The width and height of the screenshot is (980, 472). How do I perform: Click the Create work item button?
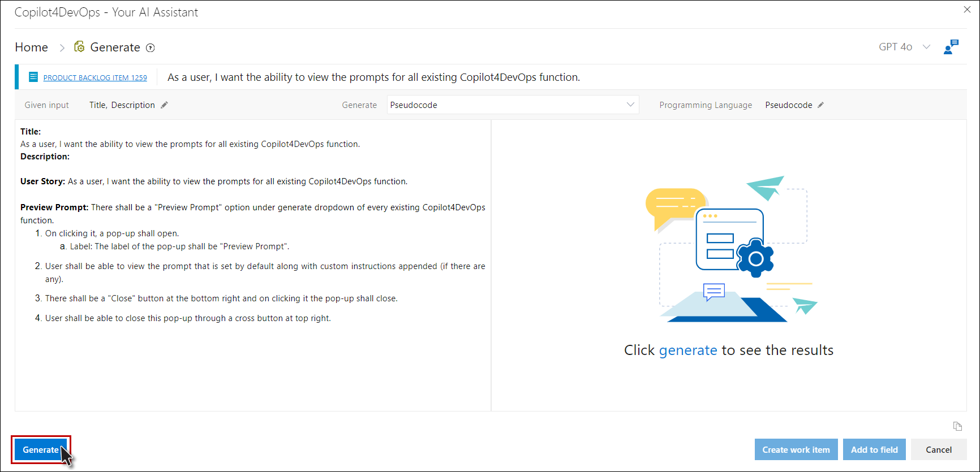(x=796, y=450)
